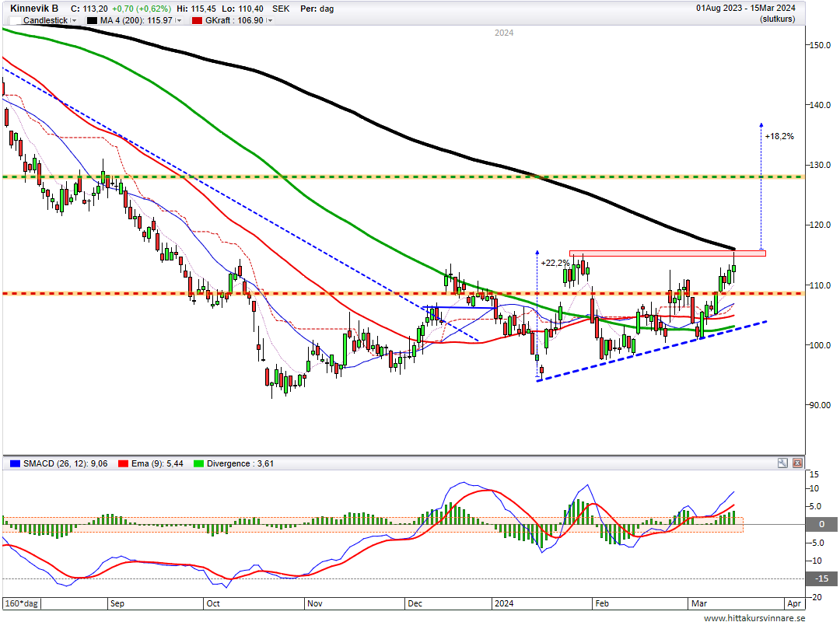Open the www.hittakursvinnare.se link
The image size is (840, 622).
coord(754,617)
